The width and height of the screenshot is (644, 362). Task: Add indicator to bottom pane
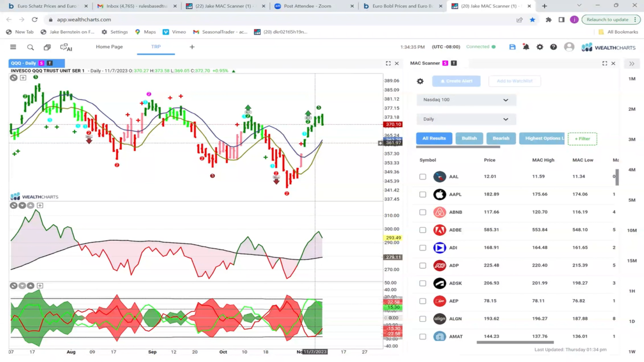tap(40, 286)
